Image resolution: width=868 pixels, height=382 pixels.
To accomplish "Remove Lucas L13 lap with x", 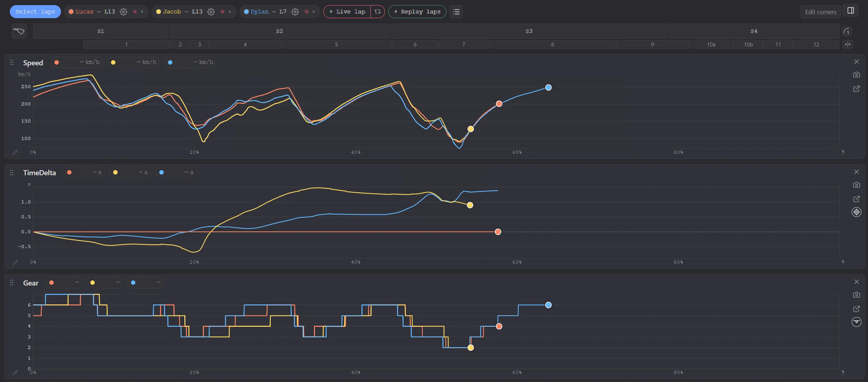I will 142,12.
